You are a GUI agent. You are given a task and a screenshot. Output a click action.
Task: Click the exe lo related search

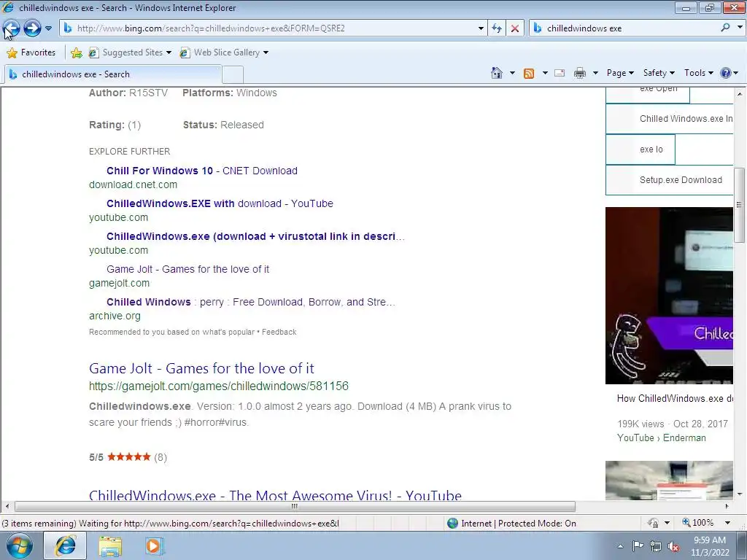(x=640, y=149)
